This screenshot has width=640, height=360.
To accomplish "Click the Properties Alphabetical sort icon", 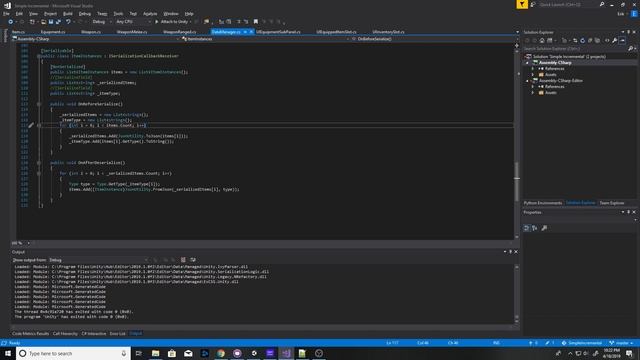I will (x=535, y=228).
